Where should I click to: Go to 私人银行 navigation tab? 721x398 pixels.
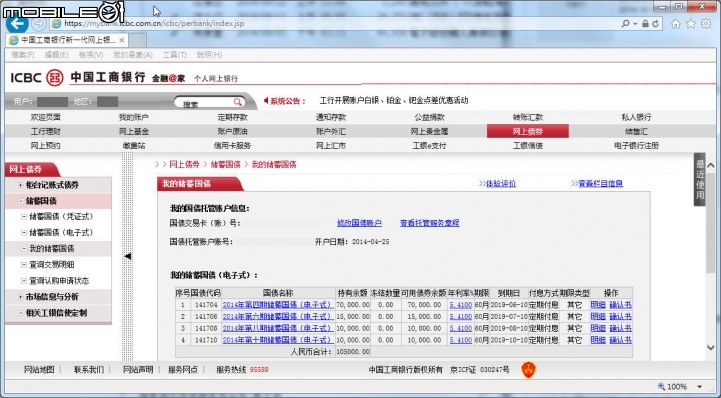tap(636, 117)
